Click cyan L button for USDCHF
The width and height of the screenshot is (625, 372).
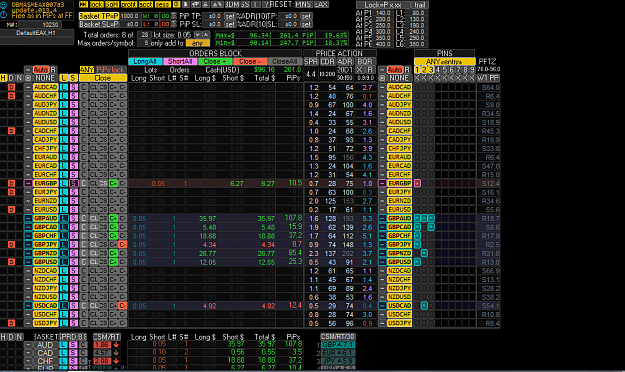tap(64, 315)
